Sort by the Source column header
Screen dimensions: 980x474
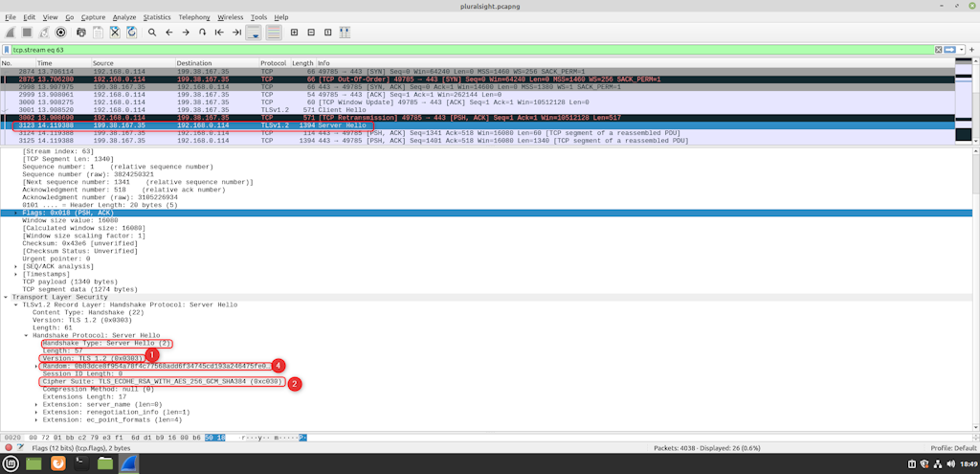(x=133, y=63)
